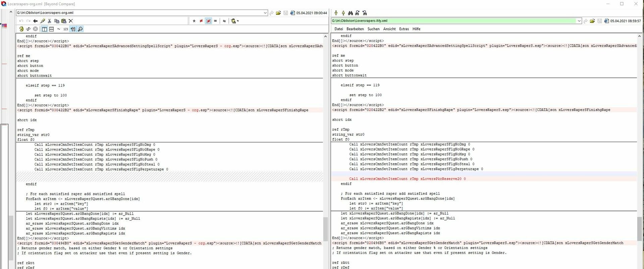
Task: Expand the left file path dropdown
Action: tap(265, 13)
